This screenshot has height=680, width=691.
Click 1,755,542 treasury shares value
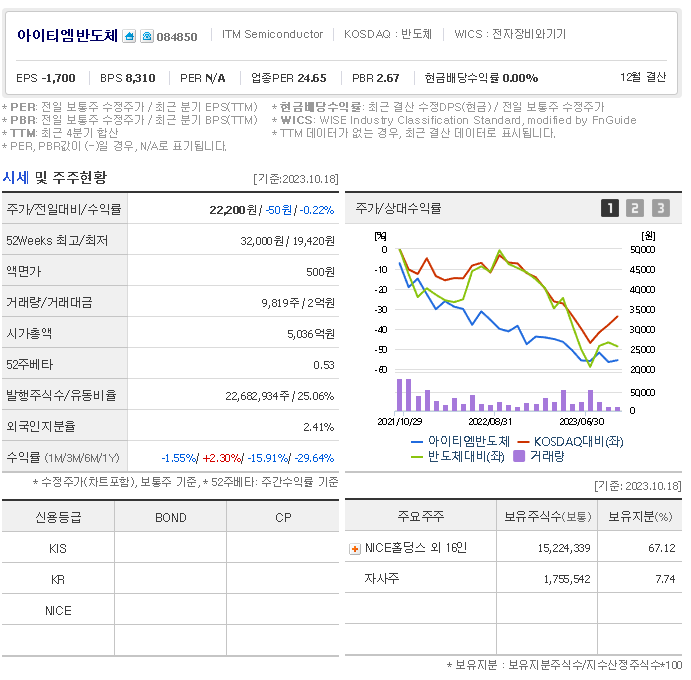tap(567, 579)
